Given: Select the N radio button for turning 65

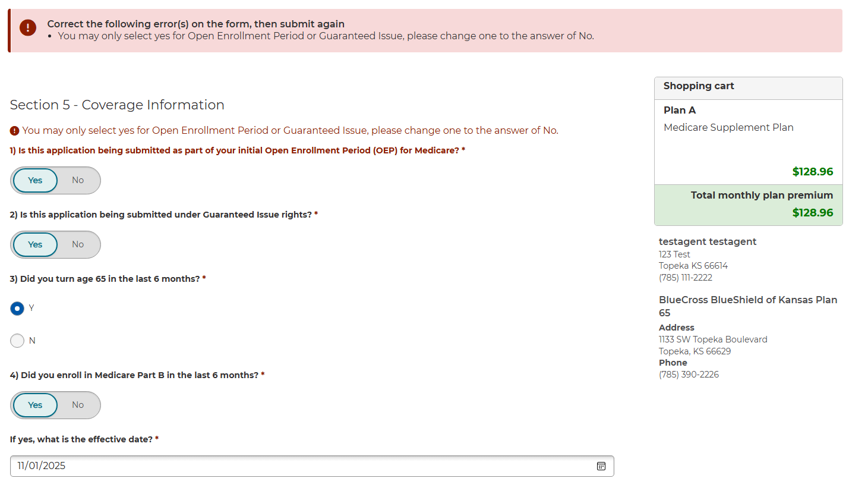Looking at the screenshot, I should coord(17,341).
